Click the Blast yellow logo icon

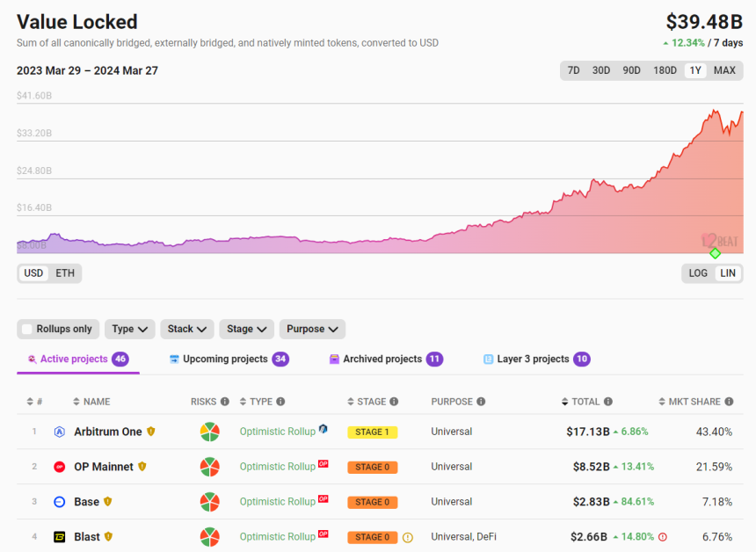pyautogui.click(x=60, y=537)
